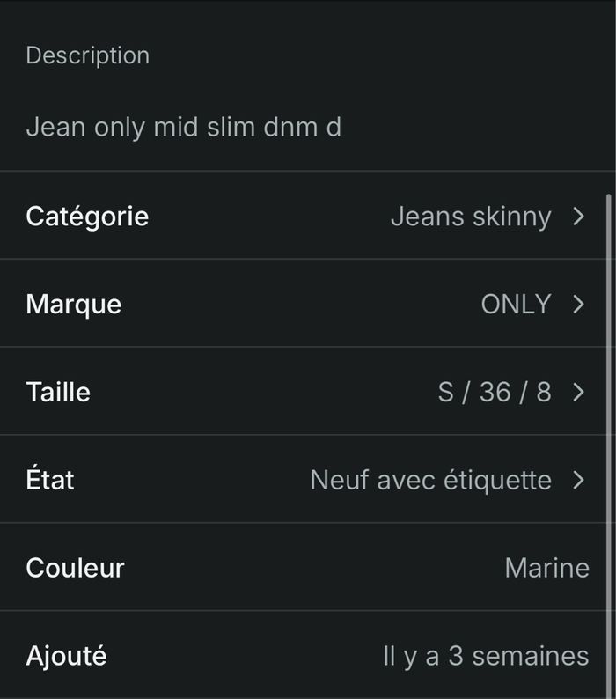The width and height of the screenshot is (616, 699).
Task: Tap the chevron after Neuf avec étiquette
Action: [578, 481]
